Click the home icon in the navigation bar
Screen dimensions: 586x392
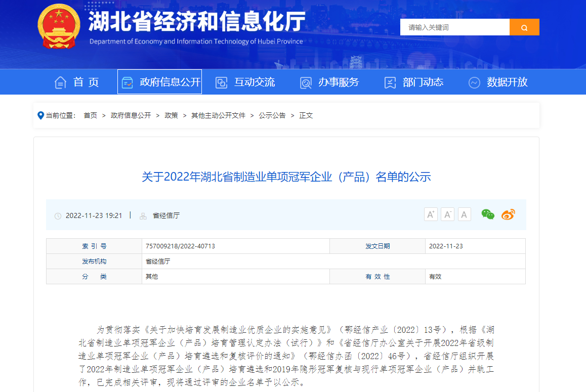61,82
